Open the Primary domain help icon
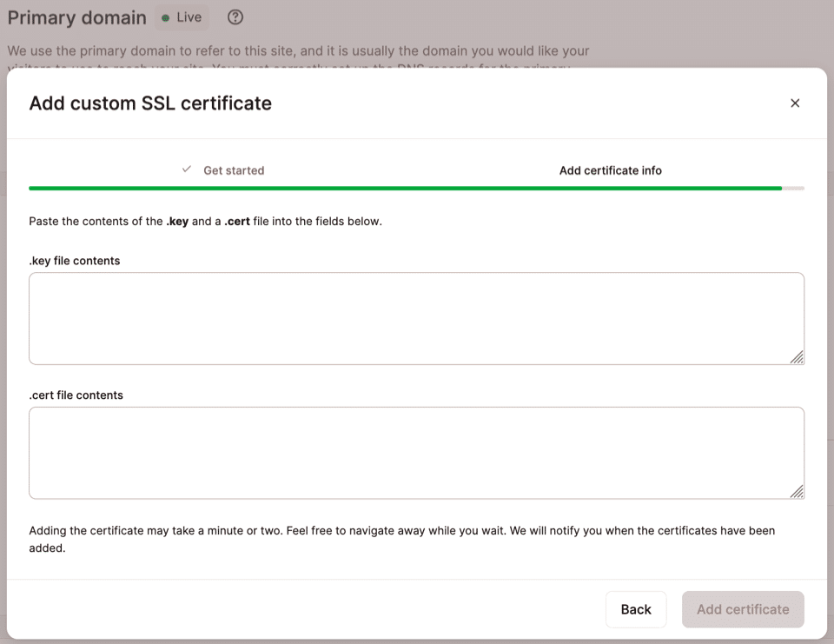 (235, 17)
